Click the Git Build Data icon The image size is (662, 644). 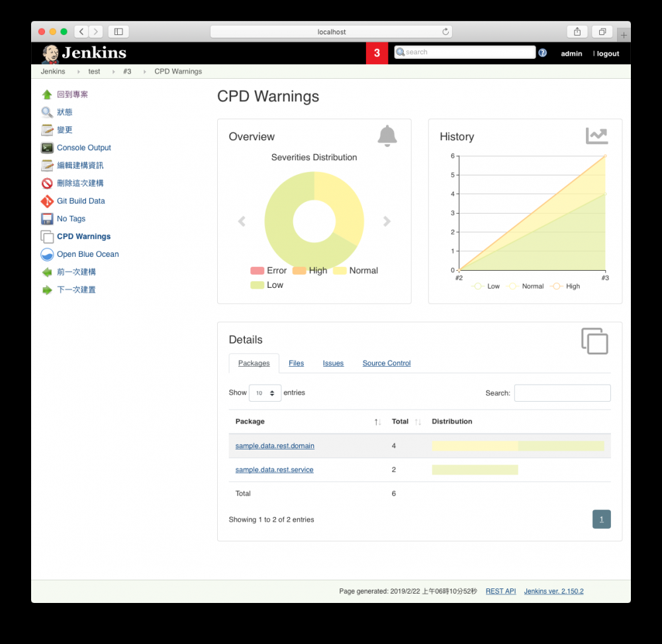point(46,201)
